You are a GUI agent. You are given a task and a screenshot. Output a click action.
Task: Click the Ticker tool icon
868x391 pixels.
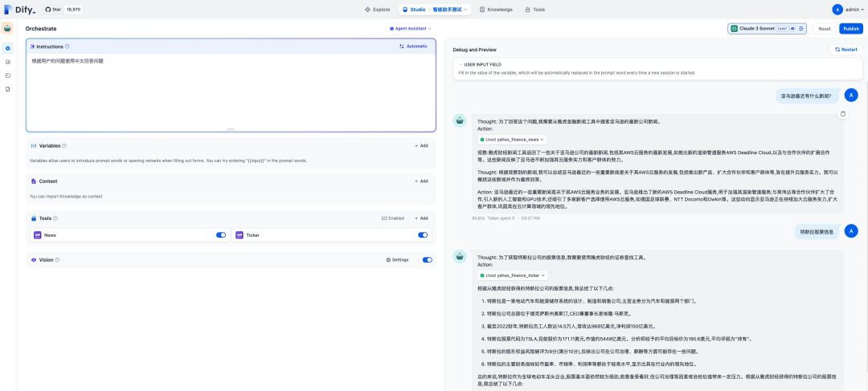point(240,235)
